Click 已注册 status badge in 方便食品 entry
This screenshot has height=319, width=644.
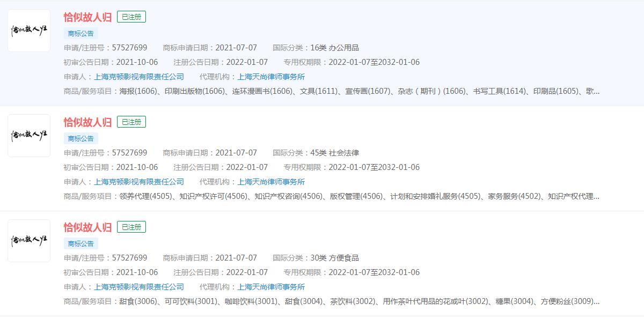click(x=131, y=227)
